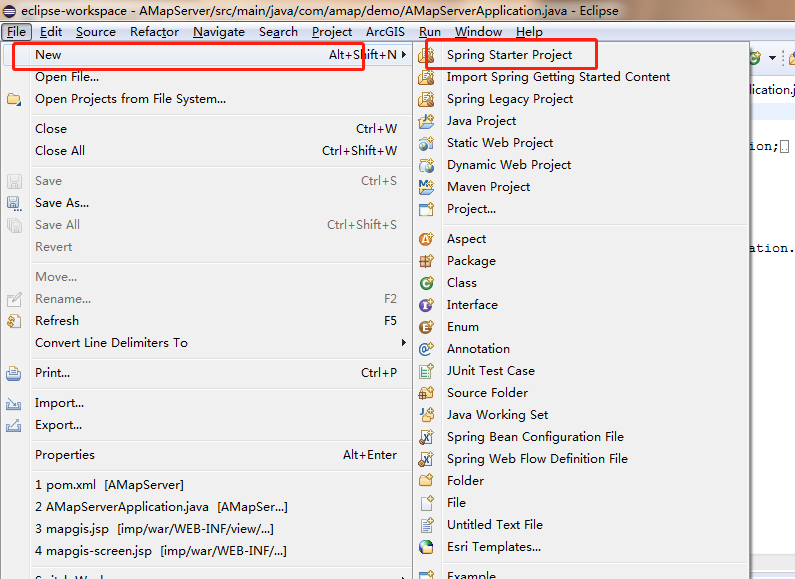The image size is (795, 579).
Task: Open the File menu
Action: 16,32
